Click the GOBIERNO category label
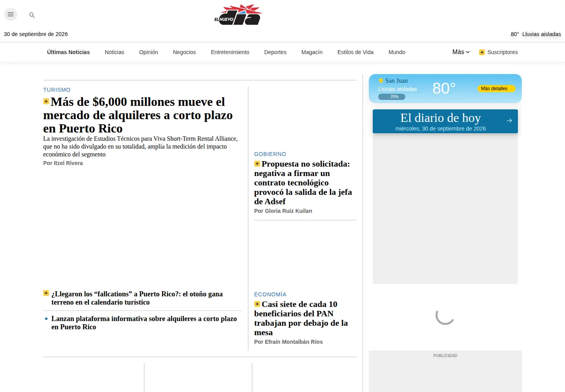Image resolution: width=565 pixels, height=392 pixels. (x=270, y=154)
